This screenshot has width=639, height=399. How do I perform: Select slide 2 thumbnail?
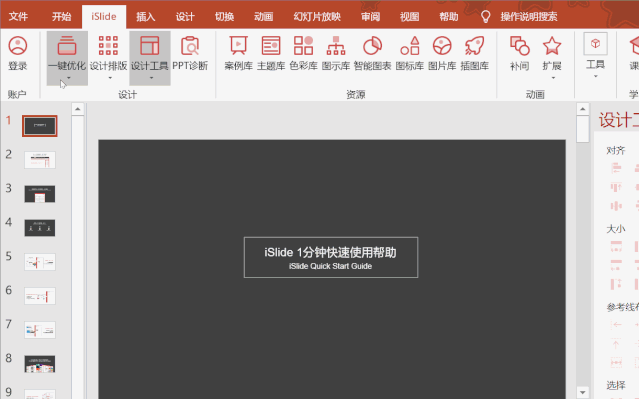click(x=40, y=160)
